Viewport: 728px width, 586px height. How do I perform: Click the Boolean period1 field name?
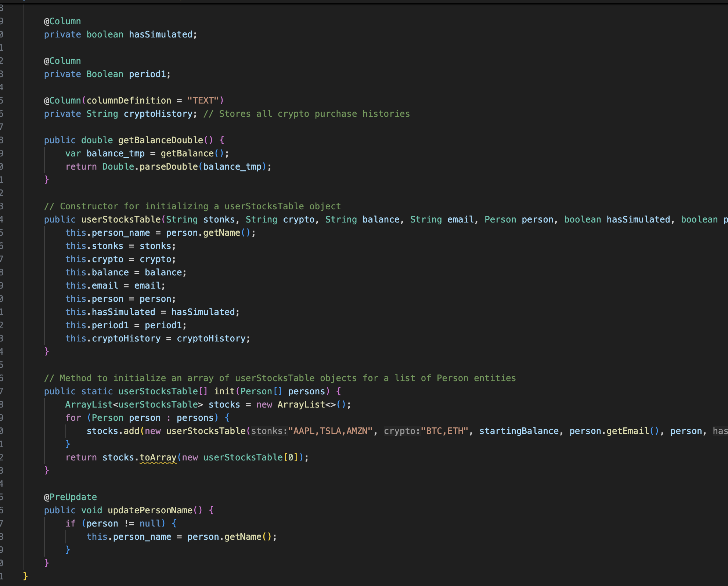point(147,74)
